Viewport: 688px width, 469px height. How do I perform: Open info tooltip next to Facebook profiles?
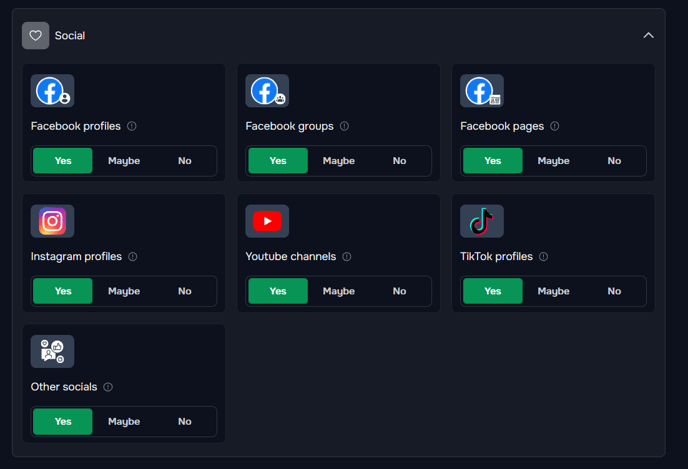pyautogui.click(x=132, y=126)
